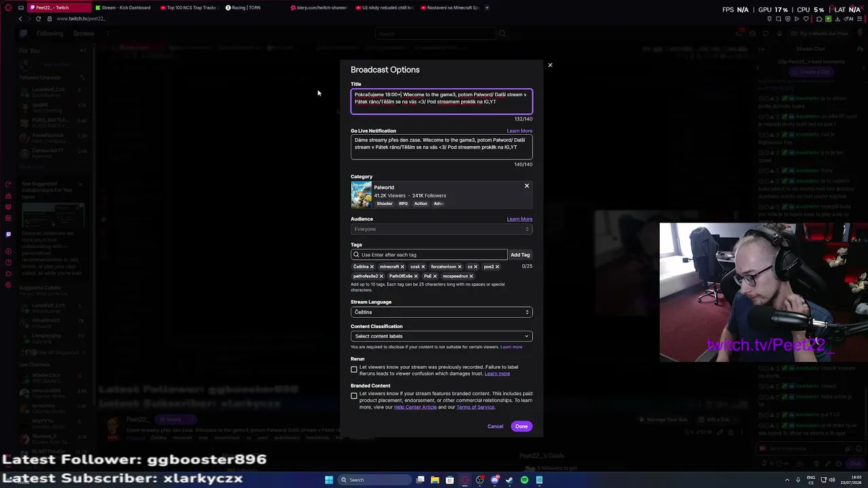868x488 pixels.
Task: Remove the czsk tag
Action: [423, 266]
